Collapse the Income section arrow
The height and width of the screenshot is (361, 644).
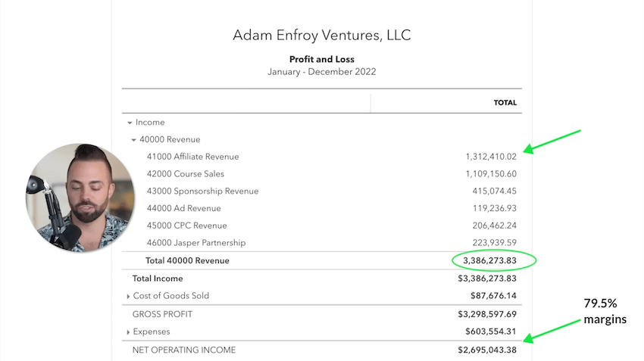click(x=130, y=123)
